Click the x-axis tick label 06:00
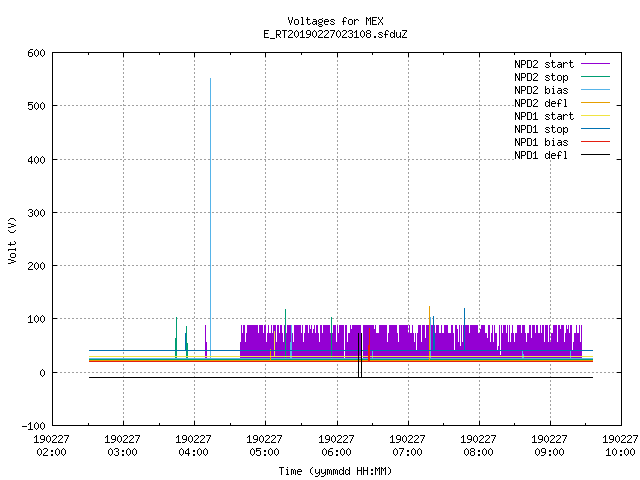 coord(336,452)
